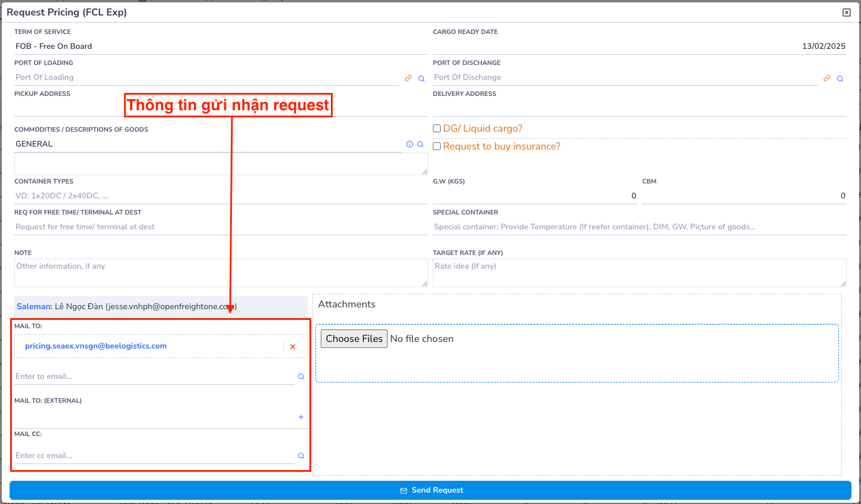Expand the Special Container details field
The height and width of the screenshot is (504, 861).
[x=596, y=226]
